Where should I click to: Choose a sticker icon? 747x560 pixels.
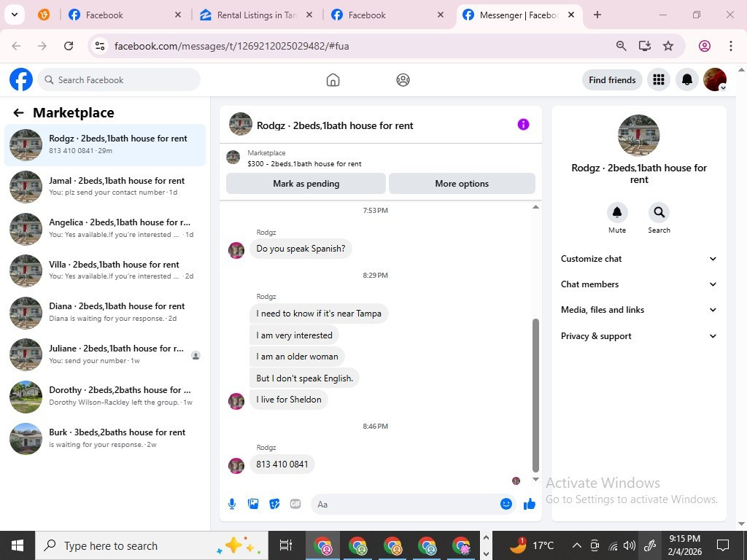tap(274, 504)
